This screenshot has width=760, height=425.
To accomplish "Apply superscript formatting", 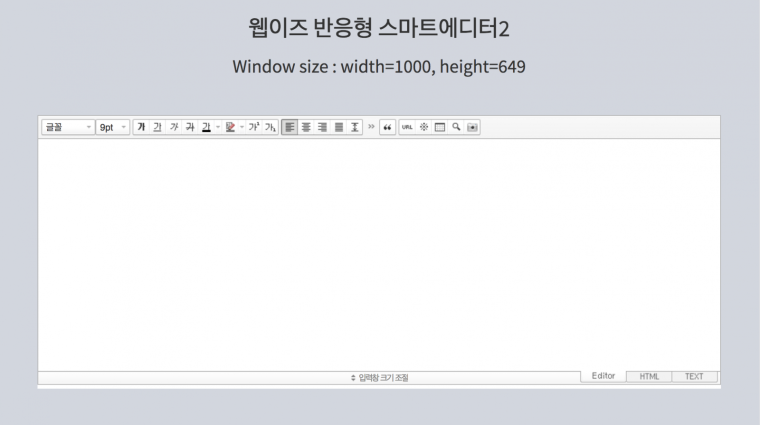I will pos(254,127).
